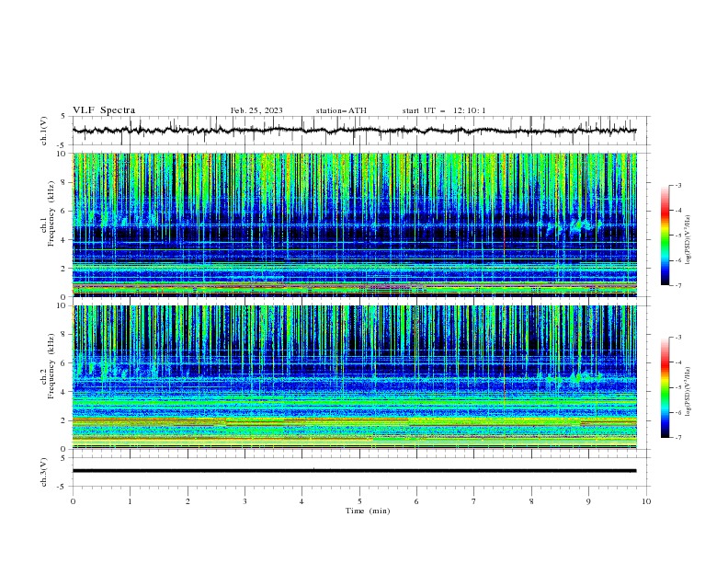The width and height of the screenshot is (728, 563).
Task: Click inside the ch.2 spectrogram panel
Action: [354, 377]
